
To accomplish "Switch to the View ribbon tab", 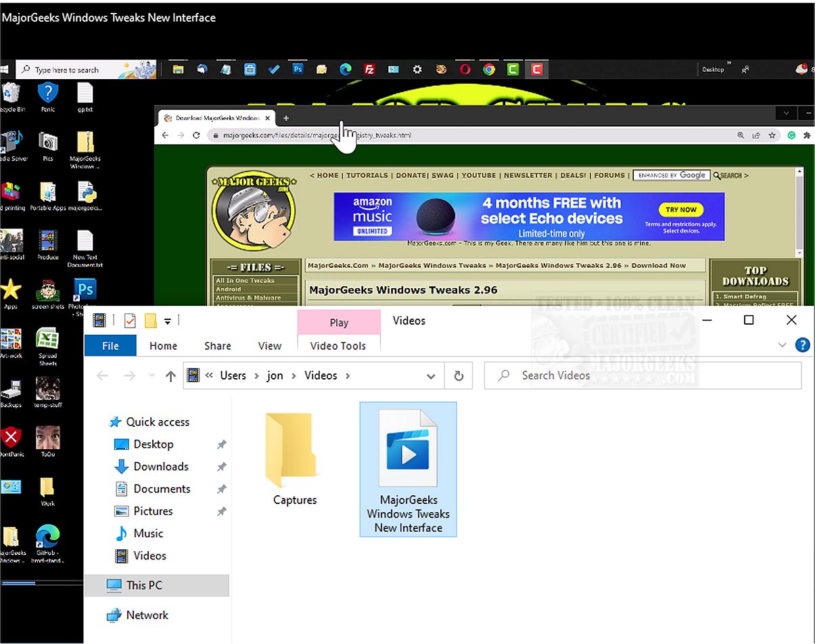I will point(270,346).
